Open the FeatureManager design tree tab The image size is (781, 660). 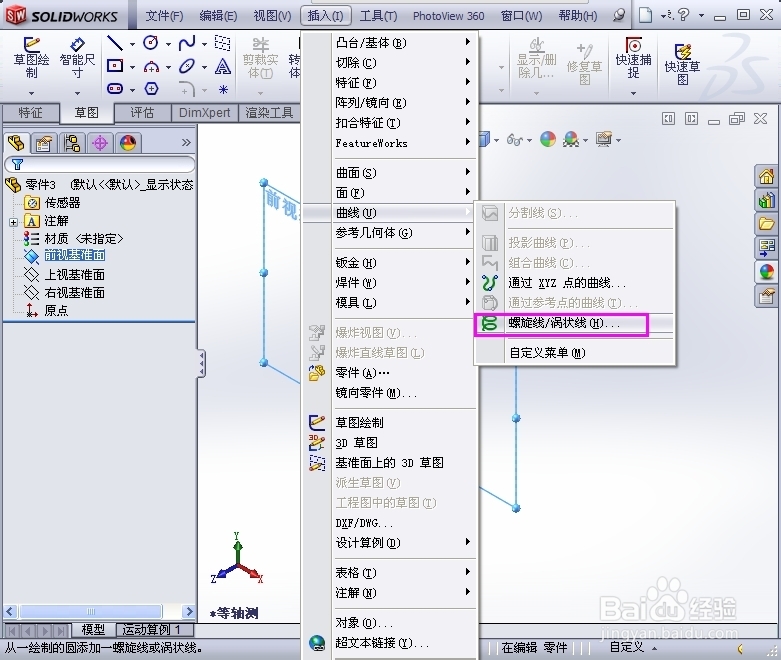point(16,143)
